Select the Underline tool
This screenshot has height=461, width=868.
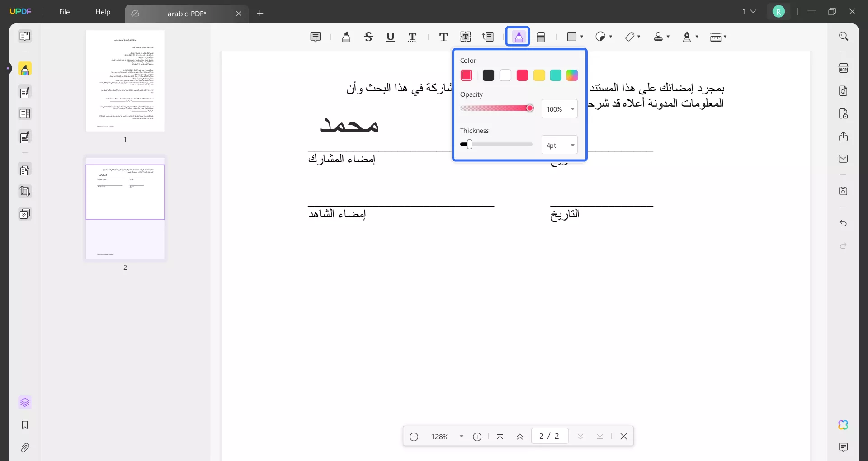(x=391, y=37)
